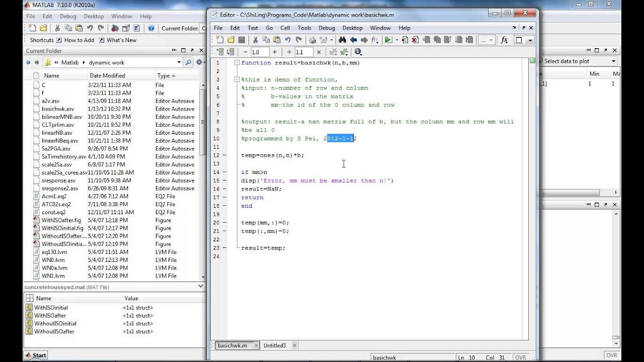Open the Editor's stack dropdown
Viewport: 644px width, 362px height.
[x=487, y=40]
